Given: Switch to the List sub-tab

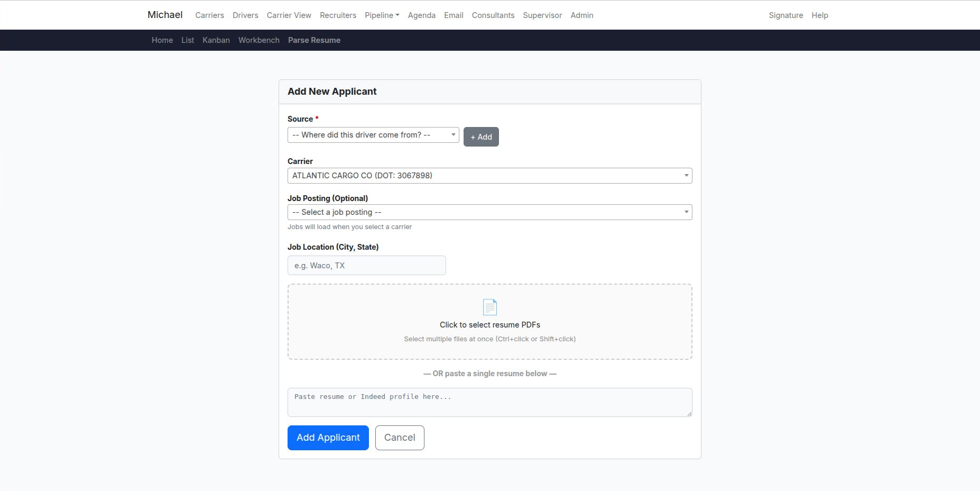Looking at the screenshot, I should [x=188, y=40].
